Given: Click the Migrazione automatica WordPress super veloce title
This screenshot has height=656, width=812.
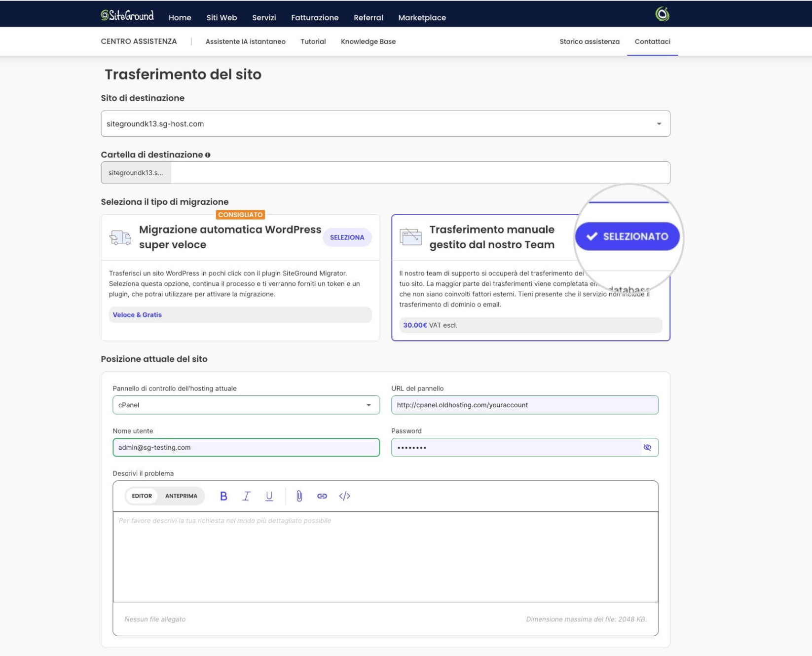Looking at the screenshot, I should 230,237.
